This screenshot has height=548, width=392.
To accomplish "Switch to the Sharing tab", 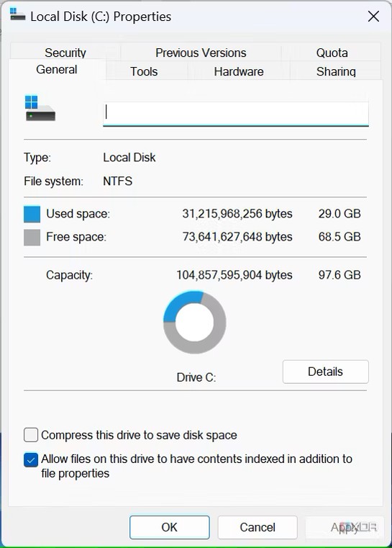I will [x=336, y=71].
